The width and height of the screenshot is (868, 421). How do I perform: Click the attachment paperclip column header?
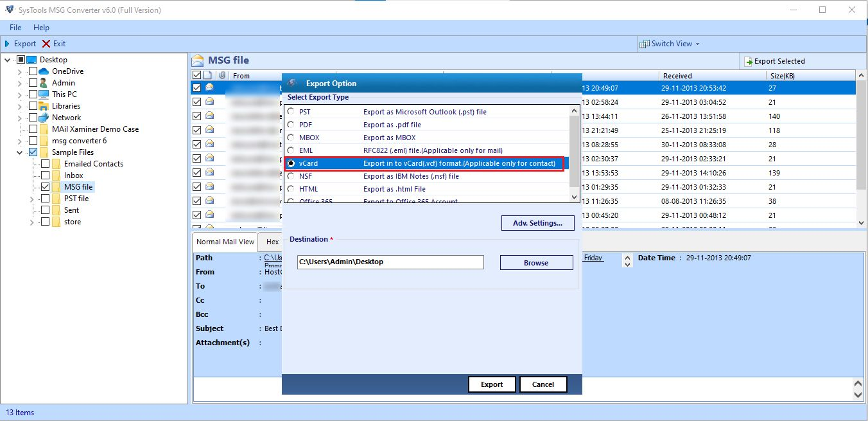(x=222, y=75)
